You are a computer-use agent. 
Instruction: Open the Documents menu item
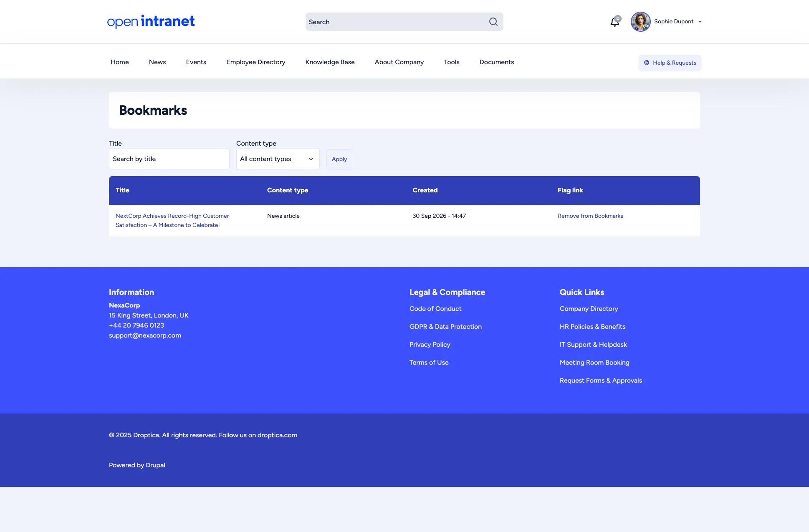click(497, 62)
